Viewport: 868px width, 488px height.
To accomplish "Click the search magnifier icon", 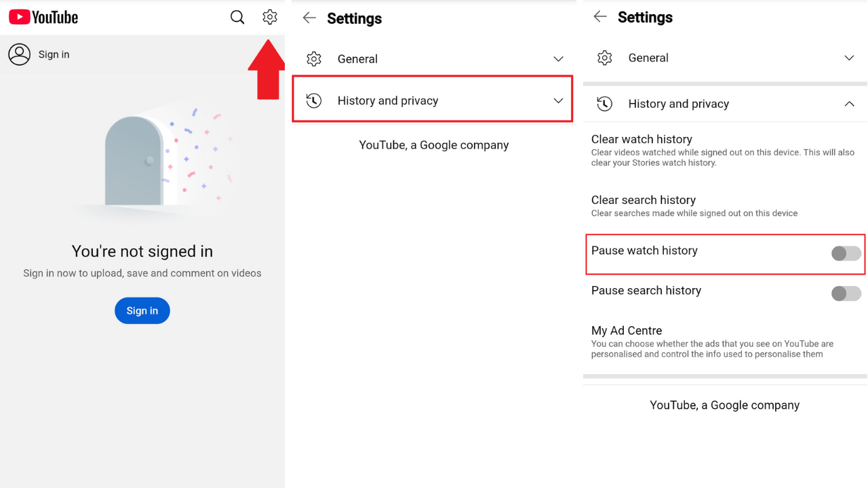I will pos(237,17).
